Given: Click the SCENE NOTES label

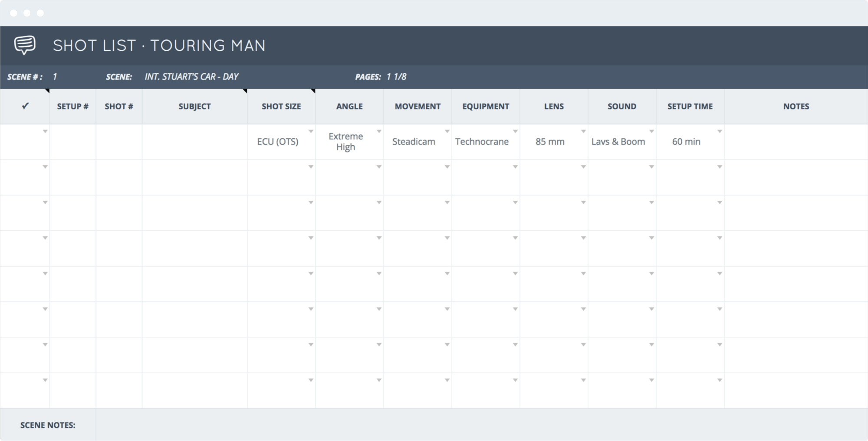Looking at the screenshot, I should coord(48,425).
